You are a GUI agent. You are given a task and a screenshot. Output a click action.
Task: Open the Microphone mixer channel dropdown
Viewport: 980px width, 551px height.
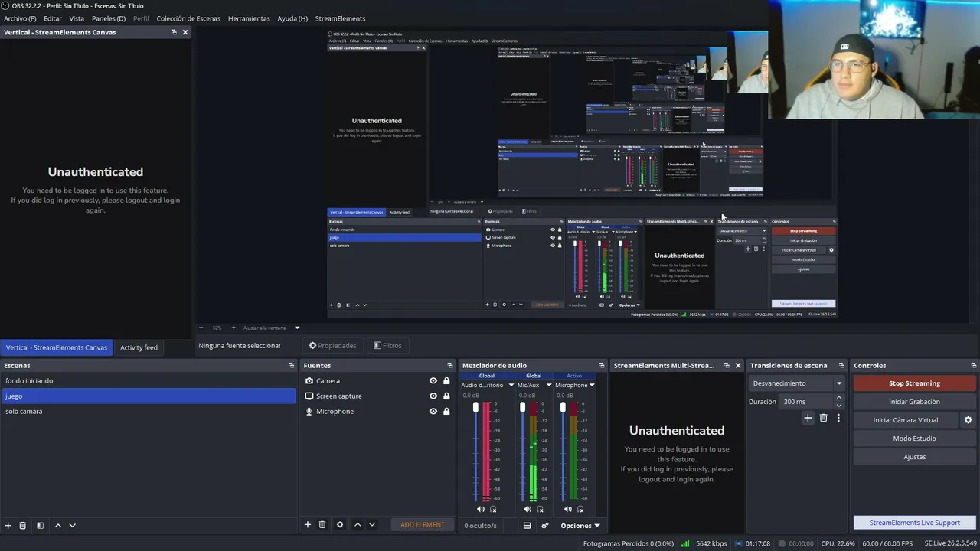click(x=592, y=386)
